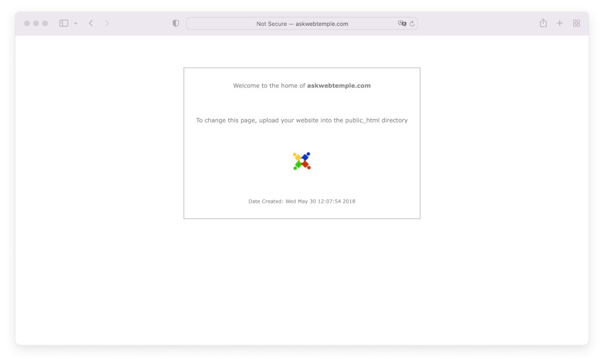The width and height of the screenshot is (604, 364).
Task: Click the colorful X logo image
Action: tap(302, 161)
